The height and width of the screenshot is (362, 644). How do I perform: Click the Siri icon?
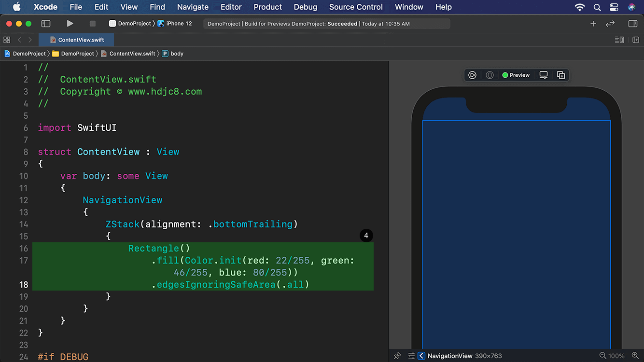(x=632, y=7)
